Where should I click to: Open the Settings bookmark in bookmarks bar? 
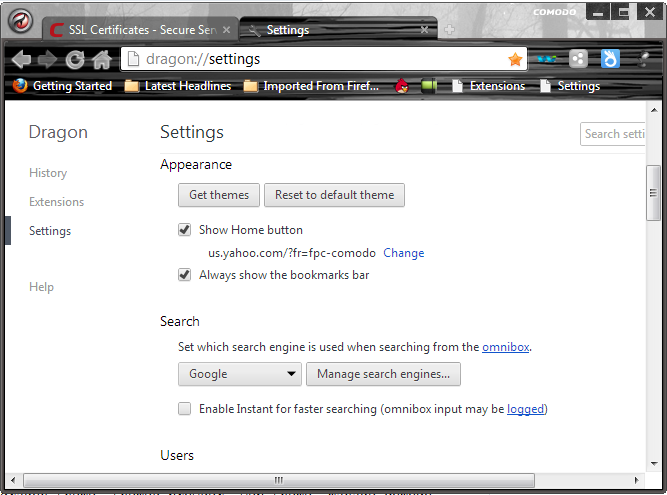570,86
